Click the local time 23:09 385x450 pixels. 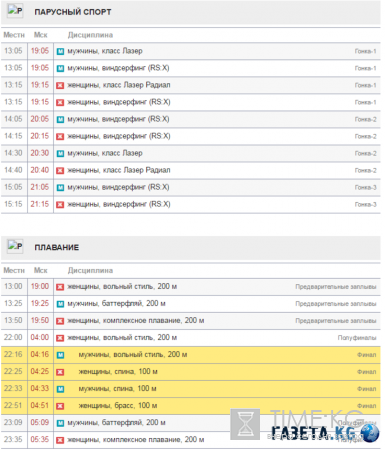[13, 422]
